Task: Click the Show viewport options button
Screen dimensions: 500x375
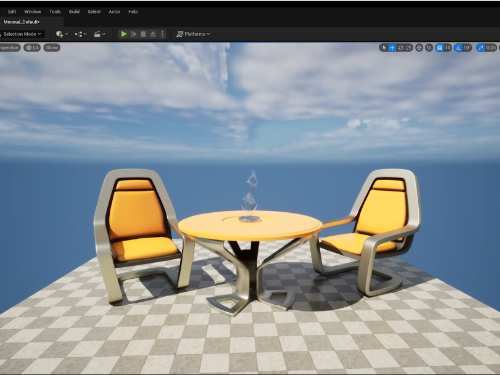Action: point(52,48)
